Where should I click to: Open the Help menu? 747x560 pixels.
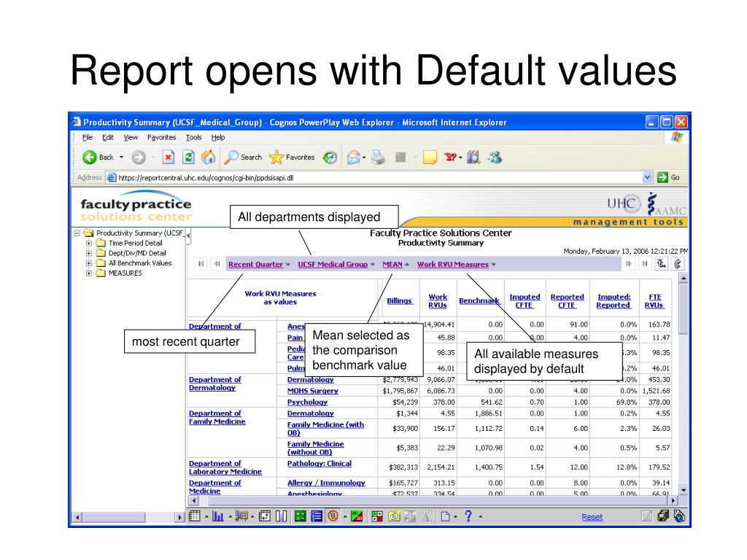[x=217, y=138]
